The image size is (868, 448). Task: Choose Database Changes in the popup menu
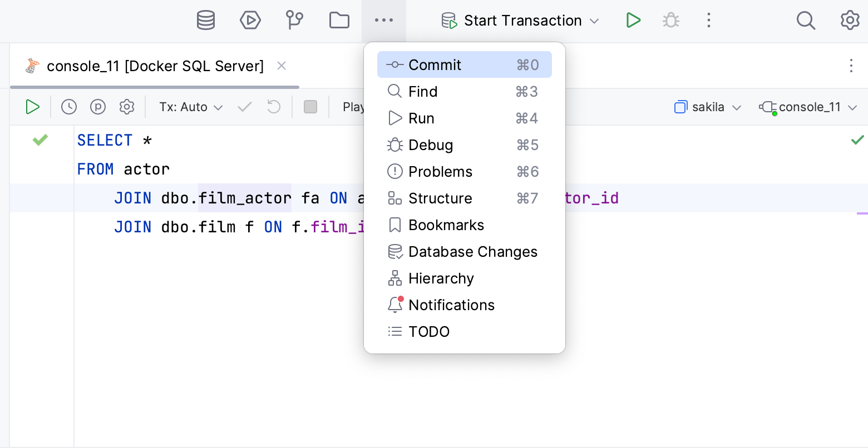click(x=472, y=252)
